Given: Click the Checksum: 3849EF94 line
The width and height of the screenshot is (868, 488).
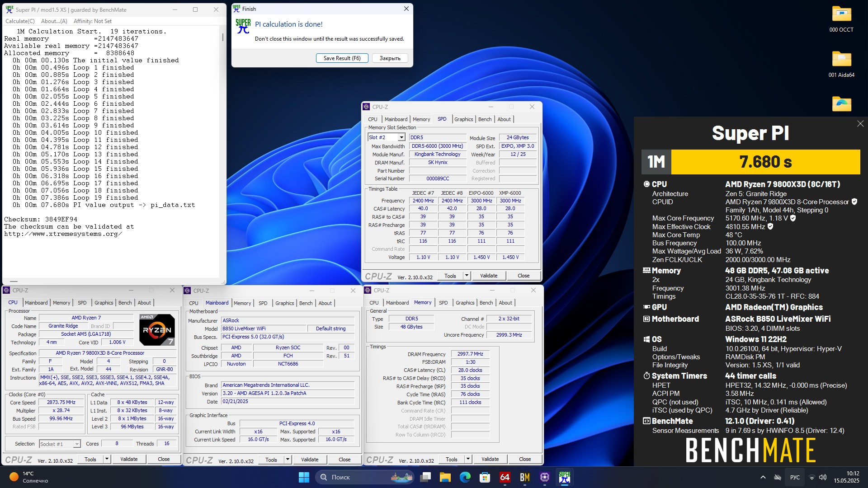Looking at the screenshot, I should (41, 219).
